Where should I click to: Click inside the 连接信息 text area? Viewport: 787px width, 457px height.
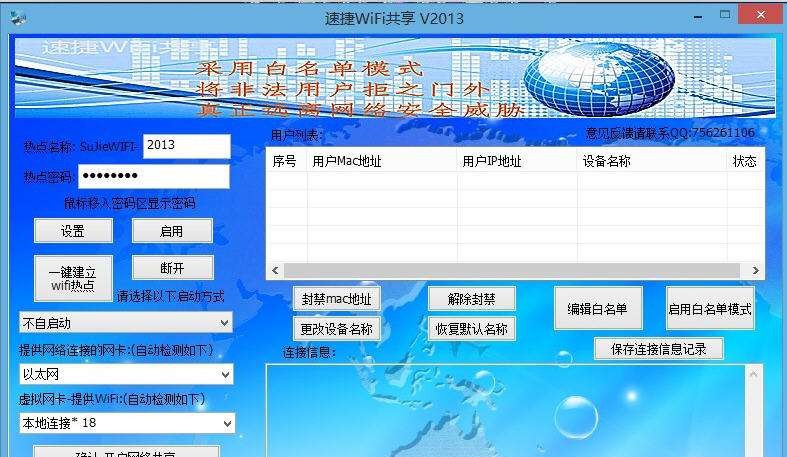(x=505, y=410)
